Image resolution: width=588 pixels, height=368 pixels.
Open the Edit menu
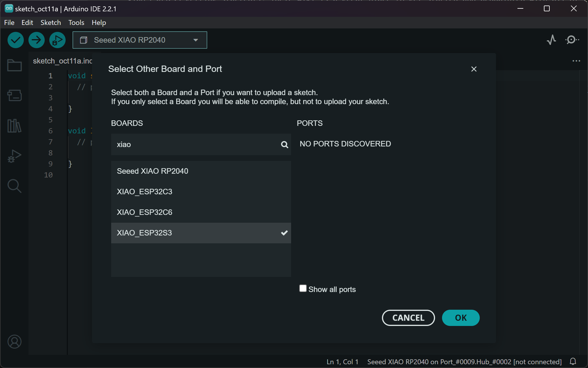pos(27,23)
